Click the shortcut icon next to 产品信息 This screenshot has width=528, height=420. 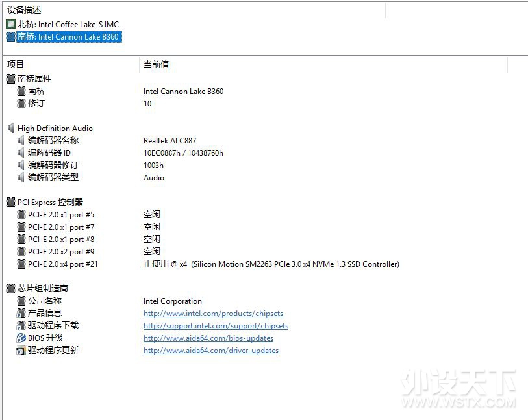click(21, 314)
